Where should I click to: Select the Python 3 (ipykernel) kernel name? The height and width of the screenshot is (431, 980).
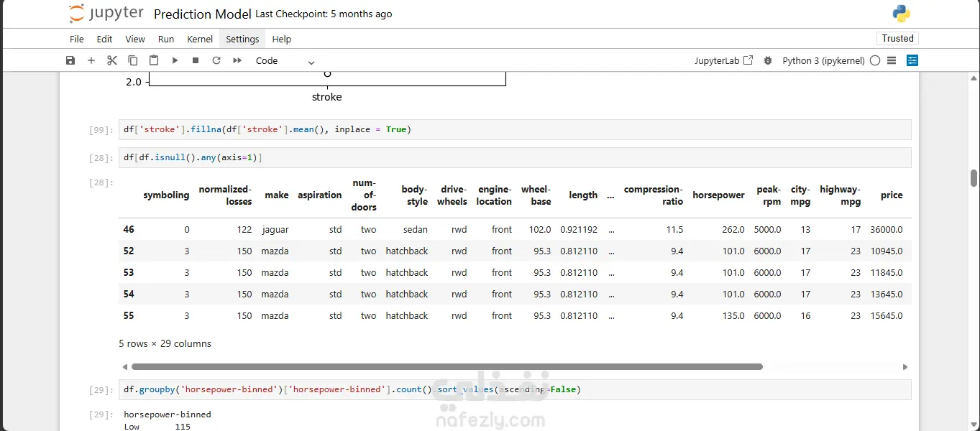pos(823,60)
